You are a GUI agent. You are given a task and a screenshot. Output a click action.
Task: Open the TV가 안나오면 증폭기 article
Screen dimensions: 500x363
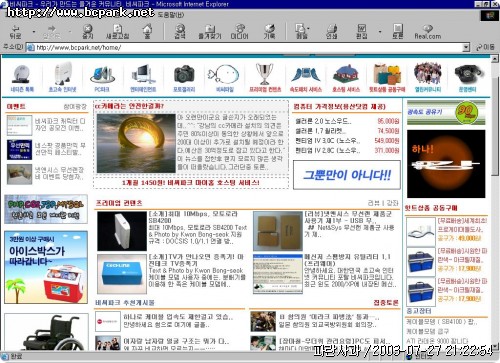pos(196,260)
